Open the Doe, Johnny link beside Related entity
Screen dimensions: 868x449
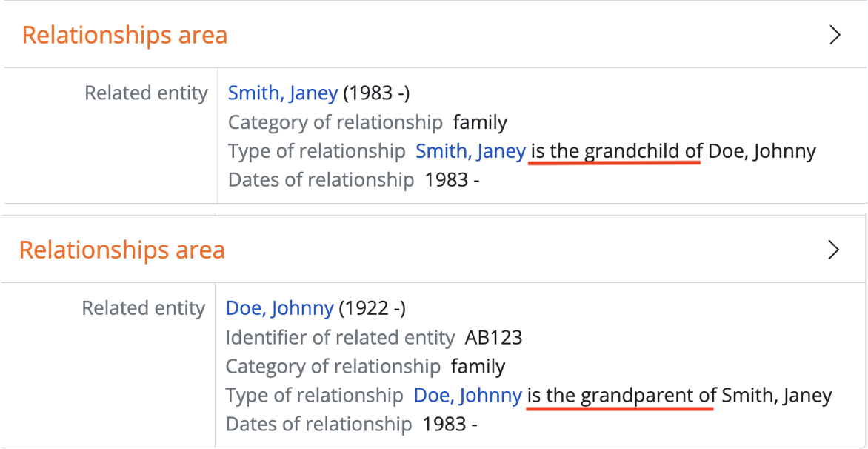(279, 308)
